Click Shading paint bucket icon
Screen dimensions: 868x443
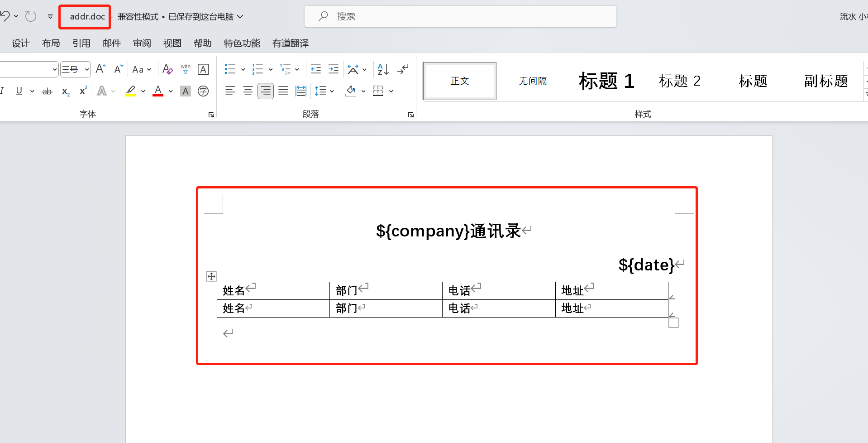click(351, 91)
